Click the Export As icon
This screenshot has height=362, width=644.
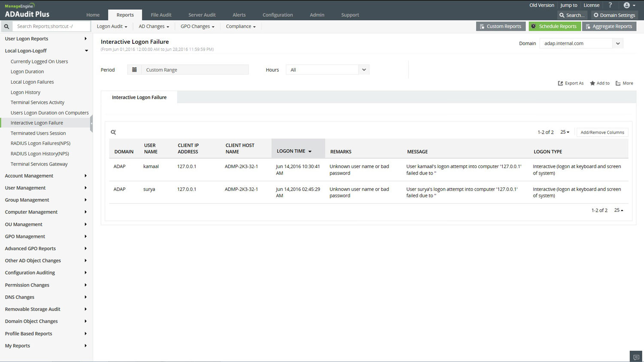point(560,83)
